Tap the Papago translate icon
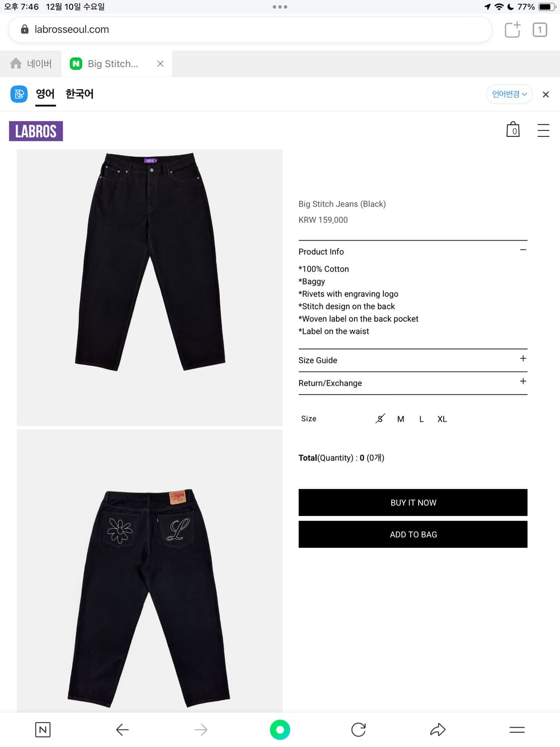Image resolution: width=560 pixels, height=747 pixels. pos(19,94)
